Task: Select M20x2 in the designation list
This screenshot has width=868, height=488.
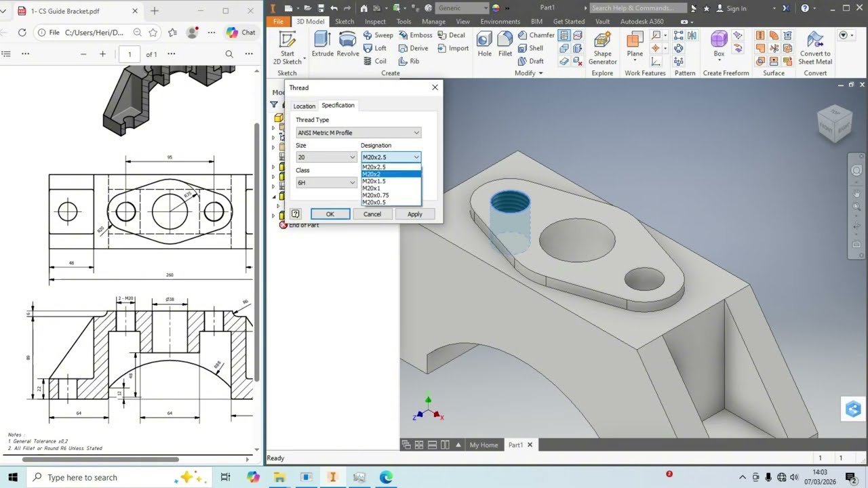Action: tap(391, 174)
